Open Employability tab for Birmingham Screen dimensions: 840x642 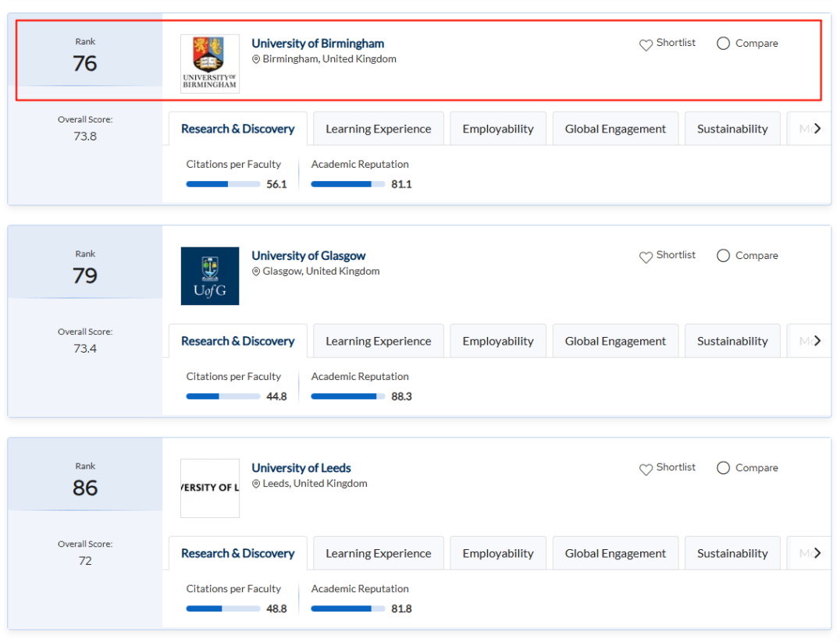[x=498, y=129]
